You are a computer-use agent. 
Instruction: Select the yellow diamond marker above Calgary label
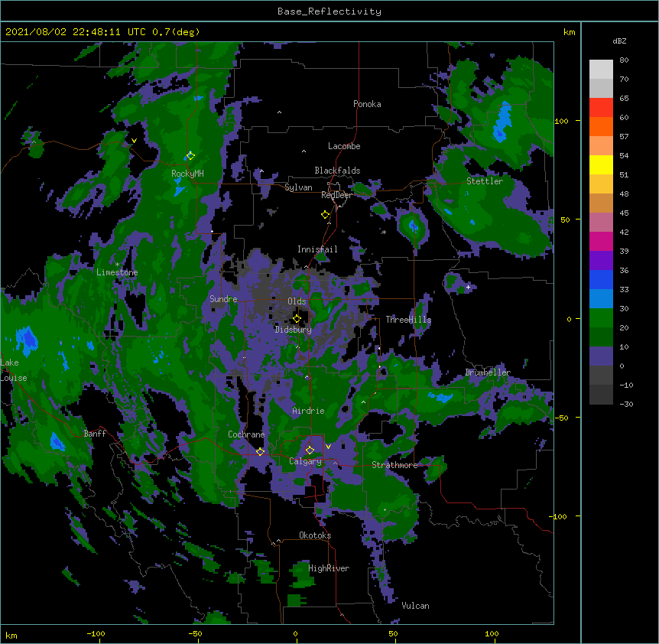tap(310, 450)
